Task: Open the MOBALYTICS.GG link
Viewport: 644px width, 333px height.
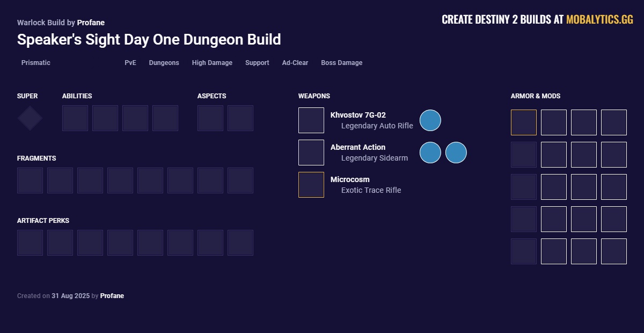Action: pyautogui.click(x=597, y=19)
